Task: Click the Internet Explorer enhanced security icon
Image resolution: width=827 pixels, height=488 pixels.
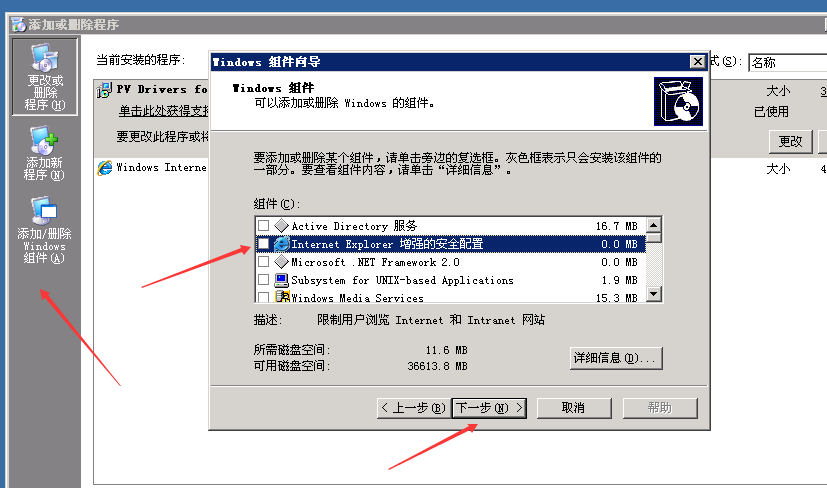Action: tap(282, 244)
